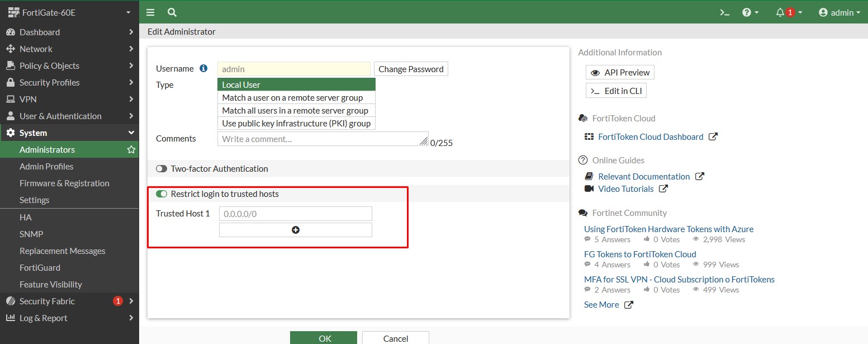
Task: Click the help question mark icon
Action: pos(747,12)
